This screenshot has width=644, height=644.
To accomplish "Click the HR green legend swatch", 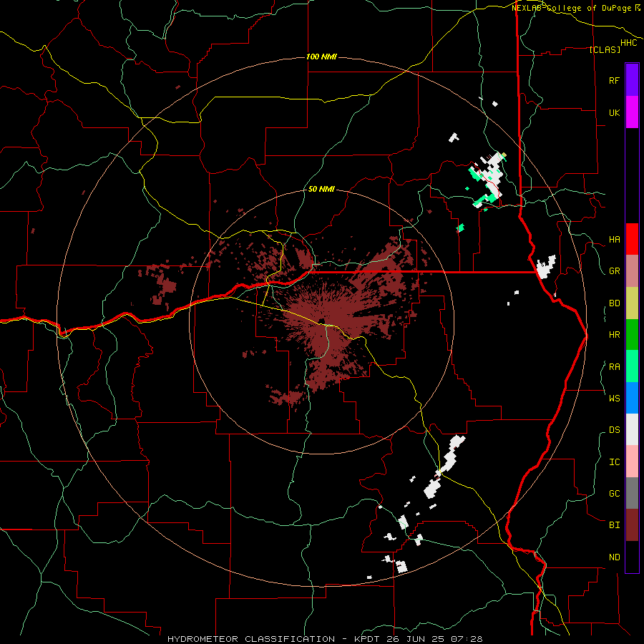I will coord(632,335).
